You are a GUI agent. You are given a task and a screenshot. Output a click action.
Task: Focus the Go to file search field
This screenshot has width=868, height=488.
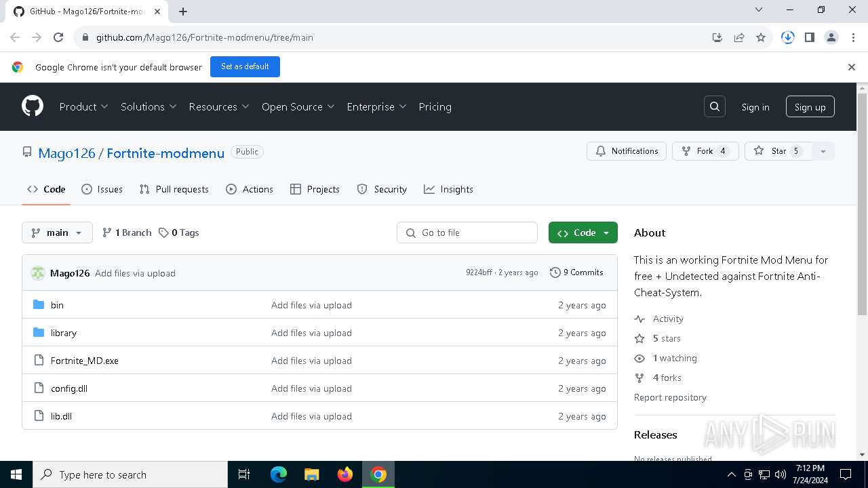pyautogui.click(x=467, y=232)
